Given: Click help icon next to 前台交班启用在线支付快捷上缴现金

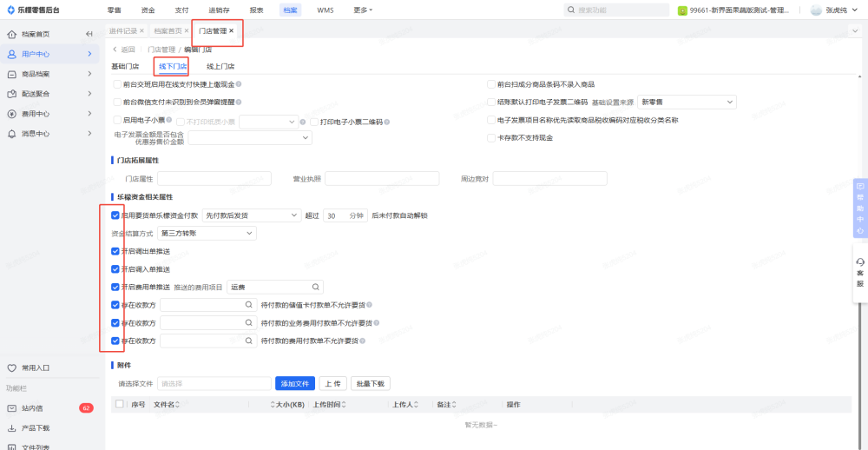Looking at the screenshot, I should click(239, 84).
